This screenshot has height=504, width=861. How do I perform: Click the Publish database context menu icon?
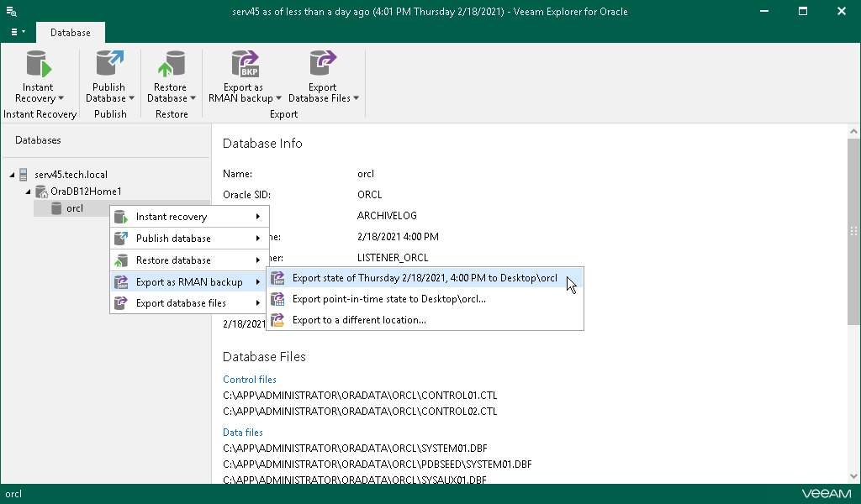coord(121,238)
